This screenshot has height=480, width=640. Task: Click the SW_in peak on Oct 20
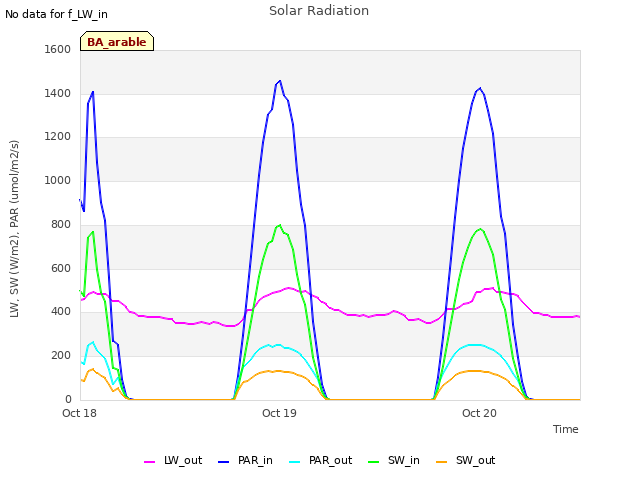click(x=480, y=229)
